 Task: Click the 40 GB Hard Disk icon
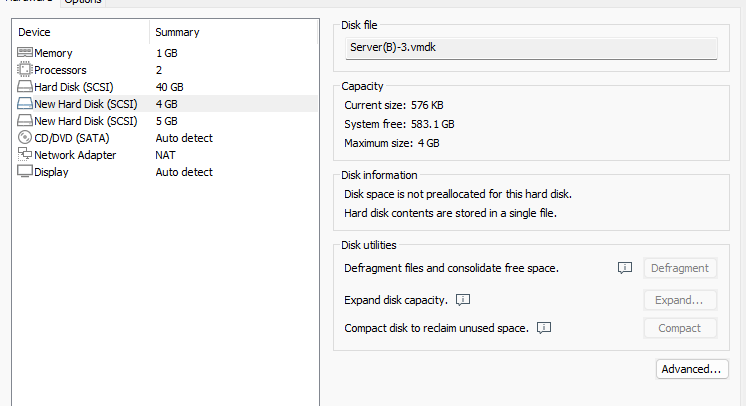[25, 87]
